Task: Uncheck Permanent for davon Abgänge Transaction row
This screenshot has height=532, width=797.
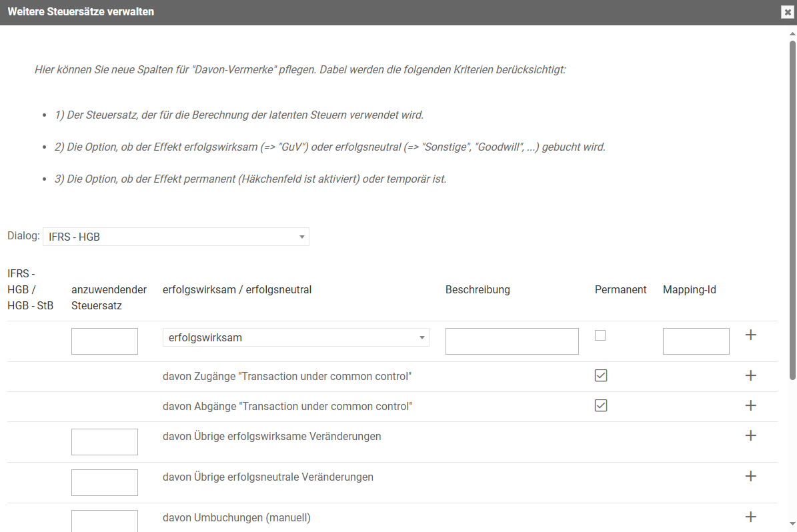Action: [601, 405]
